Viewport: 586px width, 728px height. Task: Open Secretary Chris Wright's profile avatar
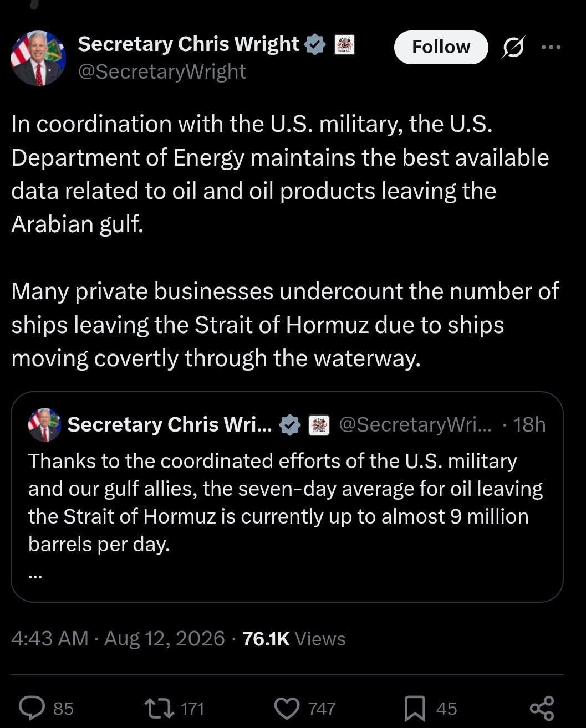[x=39, y=58]
